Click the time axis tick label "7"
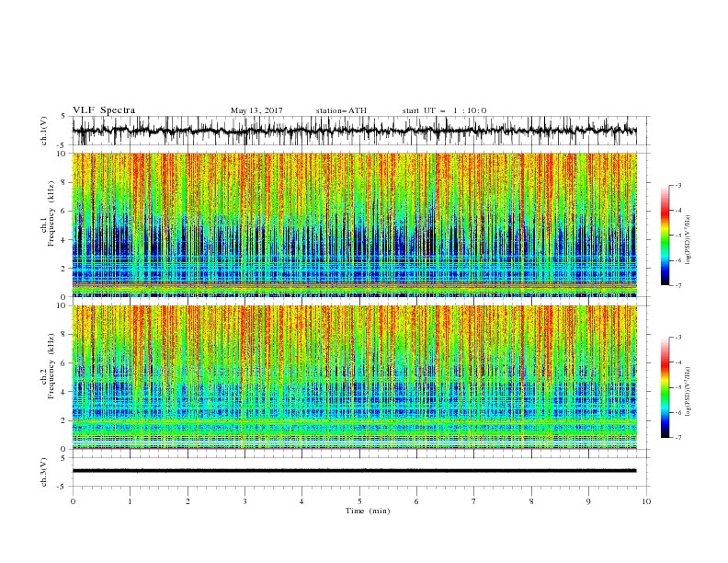Viewport: 728px width, 563px height. pos(474,501)
